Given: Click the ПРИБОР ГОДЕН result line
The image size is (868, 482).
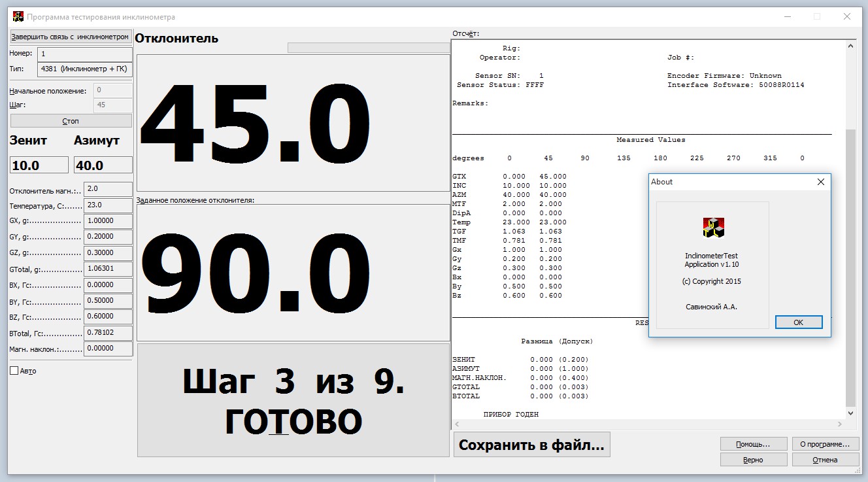Looking at the screenshot, I should pos(511,415).
